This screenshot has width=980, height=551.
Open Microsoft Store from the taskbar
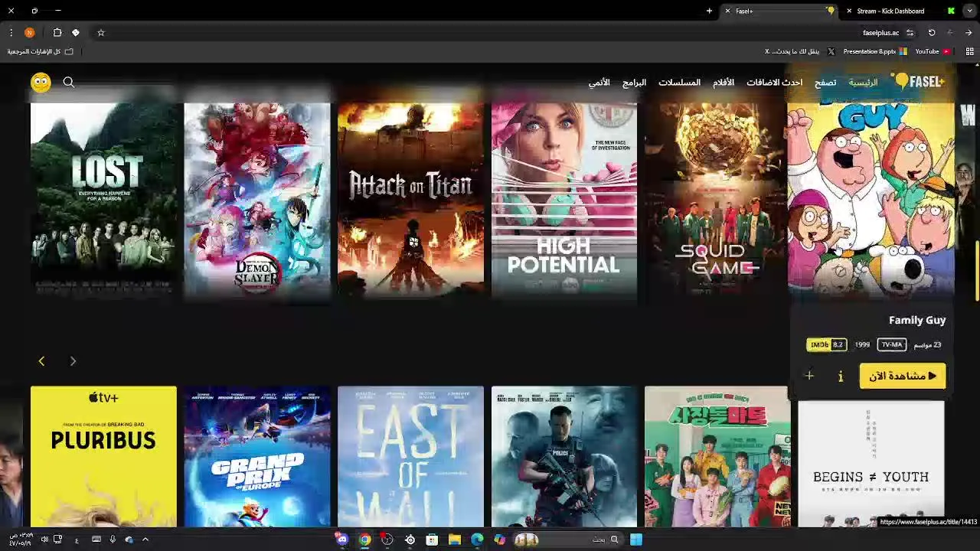click(432, 540)
